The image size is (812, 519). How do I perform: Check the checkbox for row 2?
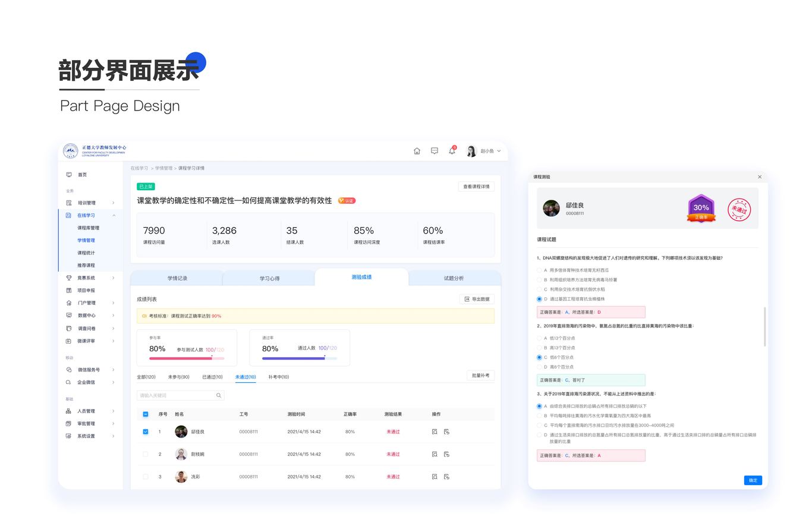click(146, 454)
